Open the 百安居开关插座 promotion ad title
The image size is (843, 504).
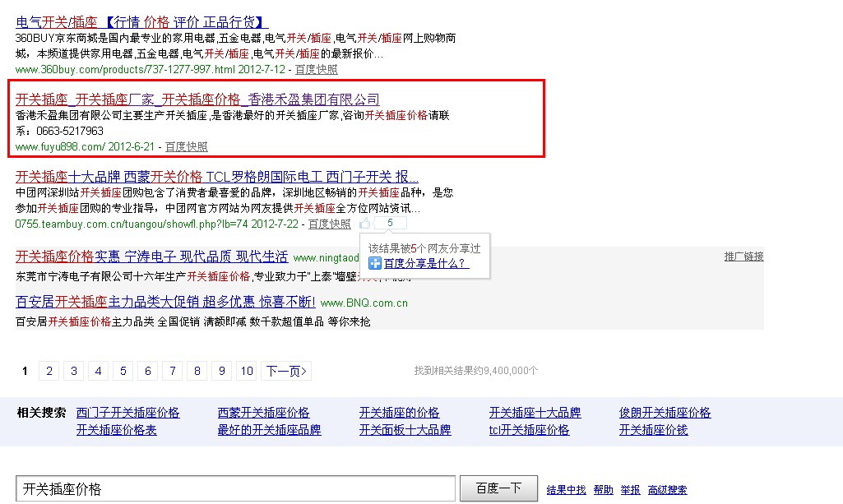pyautogui.click(x=165, y=302)
